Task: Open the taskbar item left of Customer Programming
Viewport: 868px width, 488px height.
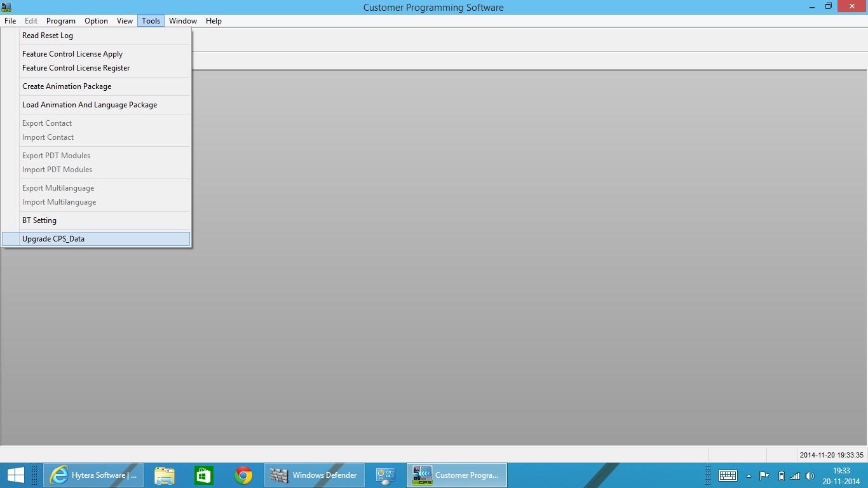Action: tap(385, 475)
